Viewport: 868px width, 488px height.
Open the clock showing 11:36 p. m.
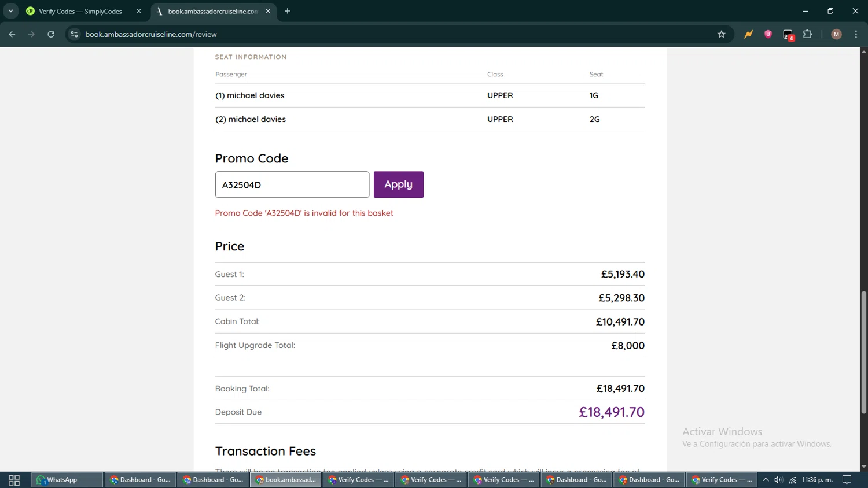[x=817, y=480]
